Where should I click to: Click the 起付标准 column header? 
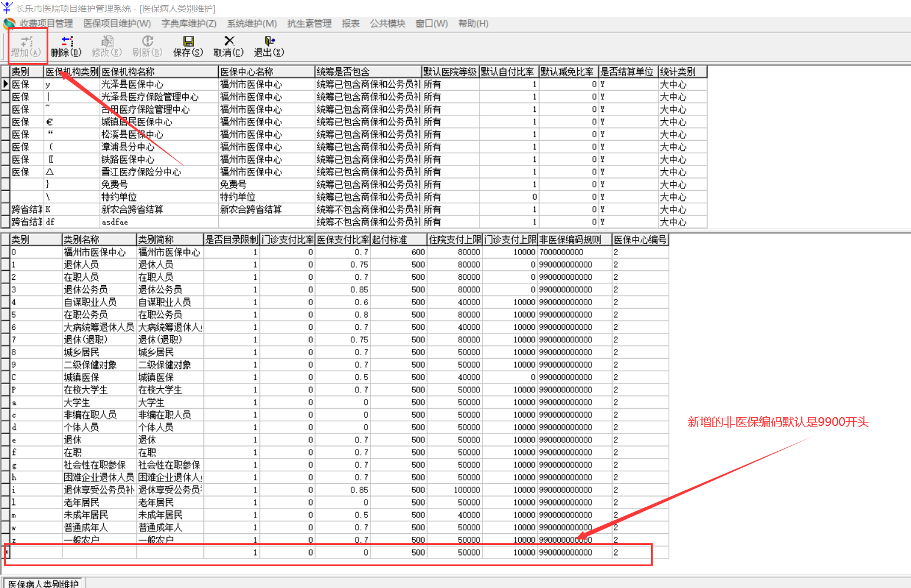pos(399,240)
